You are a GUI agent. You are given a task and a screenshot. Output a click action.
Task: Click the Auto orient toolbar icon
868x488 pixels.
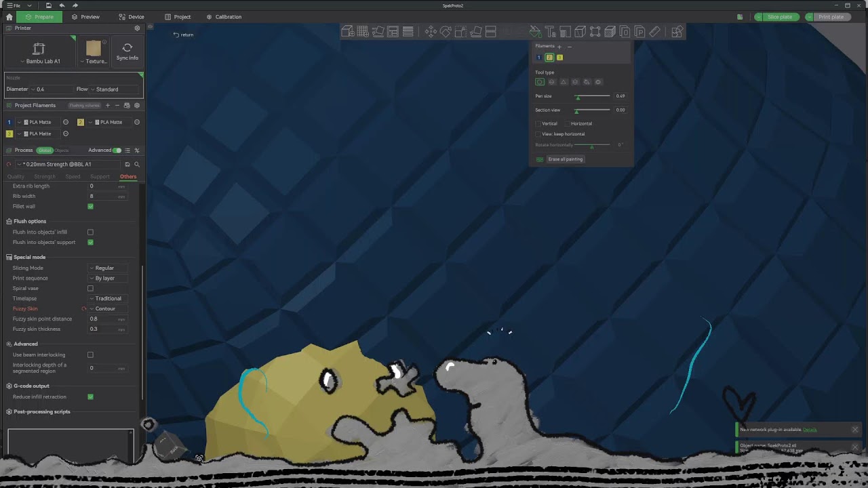[x=378, y=31]
